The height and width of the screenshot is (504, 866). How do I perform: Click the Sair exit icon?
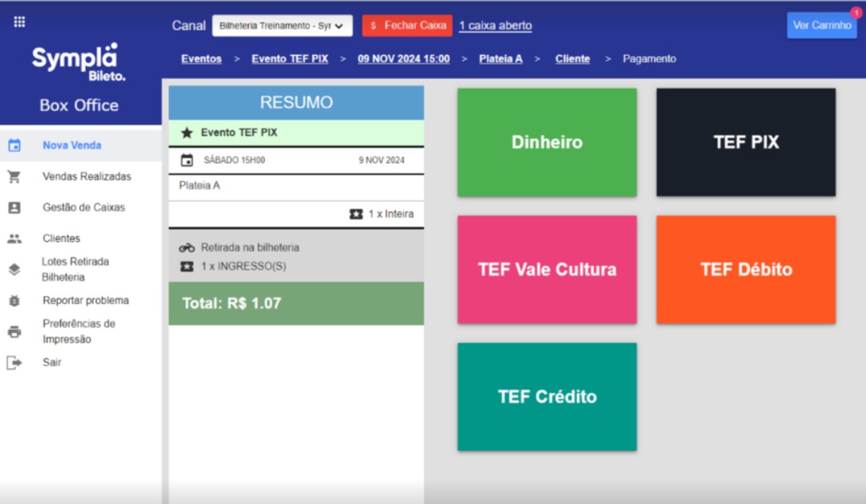(x=14, y=363)
